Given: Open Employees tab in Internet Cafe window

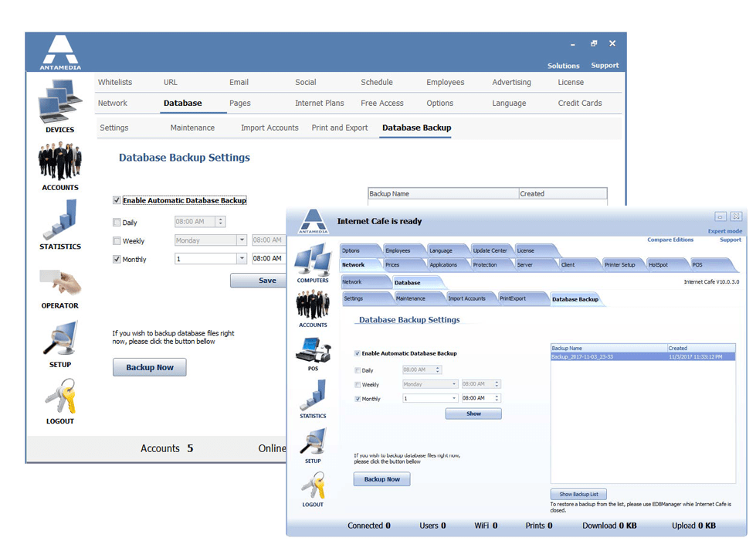Looking at the screenshot, I should click(x=397, y=250).
